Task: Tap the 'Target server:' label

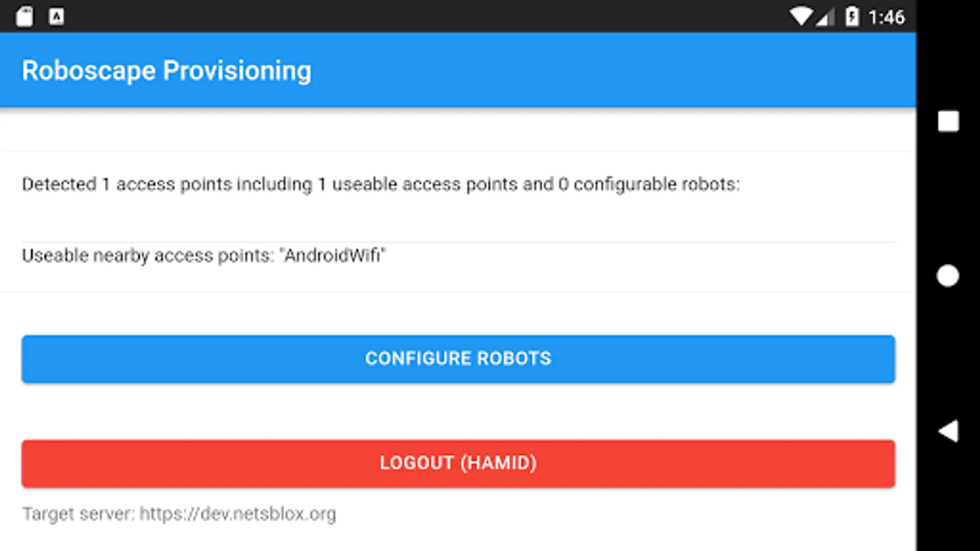Action: [x=78, y=514]
